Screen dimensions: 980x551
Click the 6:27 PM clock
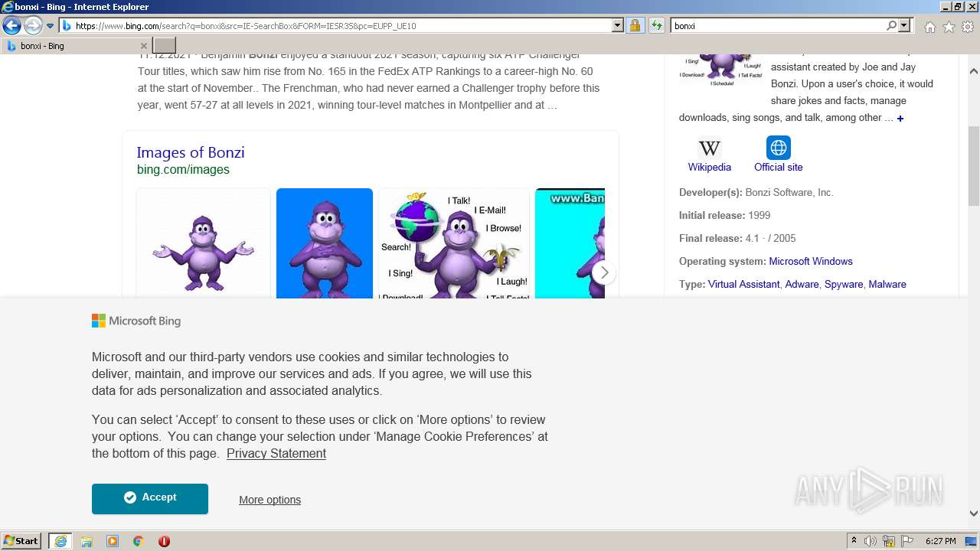coord(941,541)
